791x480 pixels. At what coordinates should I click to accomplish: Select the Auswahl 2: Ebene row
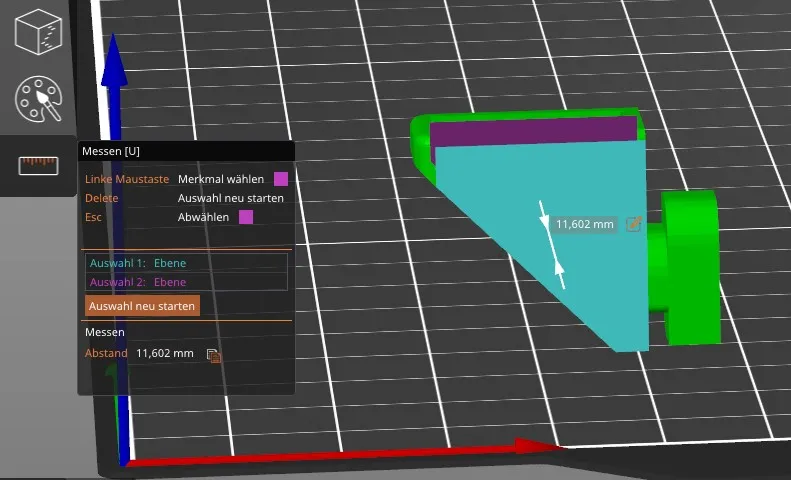pos(186,282)
